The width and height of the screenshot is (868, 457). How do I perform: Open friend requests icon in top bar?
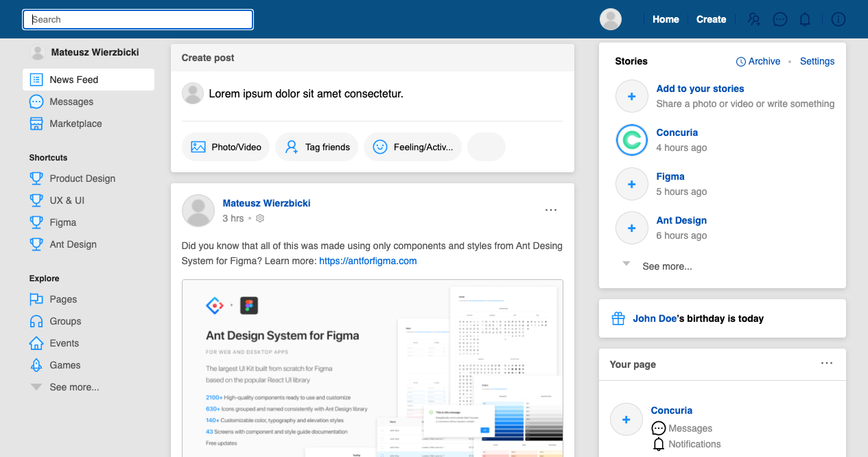754,19
